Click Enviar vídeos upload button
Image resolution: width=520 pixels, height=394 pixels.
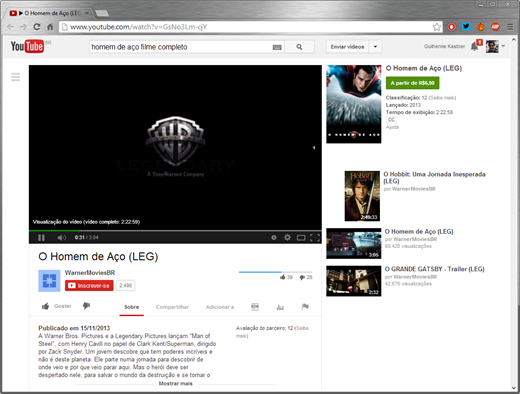pyautogui.click(x=347, y=47)
